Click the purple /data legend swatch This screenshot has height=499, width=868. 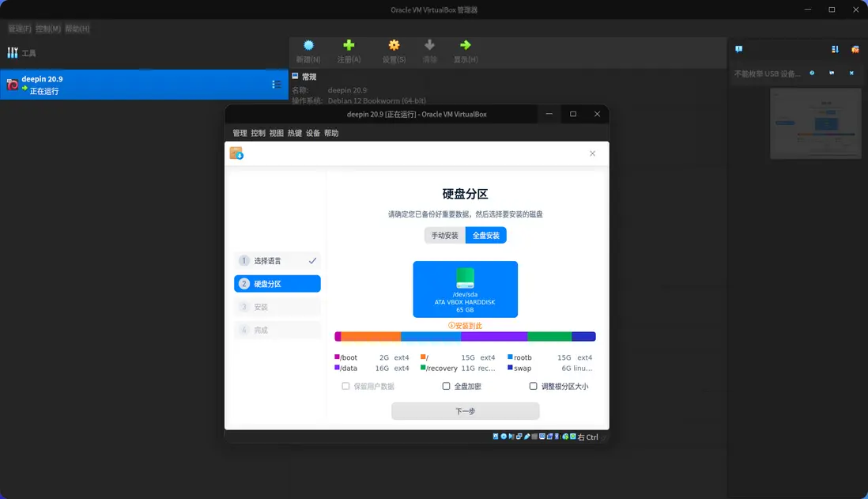click(337, 367)
